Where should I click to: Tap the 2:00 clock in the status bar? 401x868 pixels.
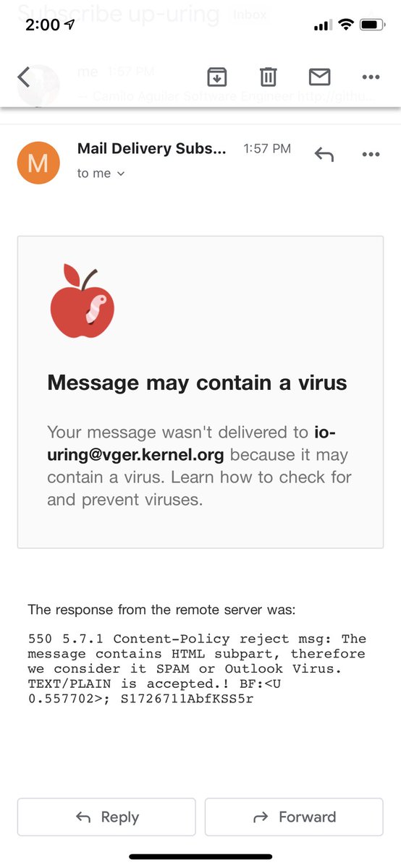[42, 25]
